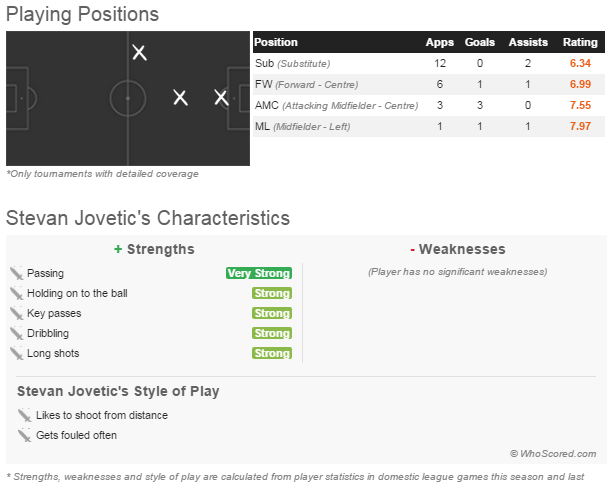Click the icon beside Gets fouled often
This screenshot has width=612, height=501.
(24, 435)
